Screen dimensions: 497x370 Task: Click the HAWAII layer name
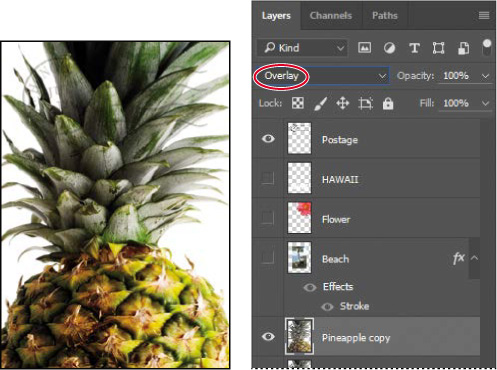coord(340,180)
